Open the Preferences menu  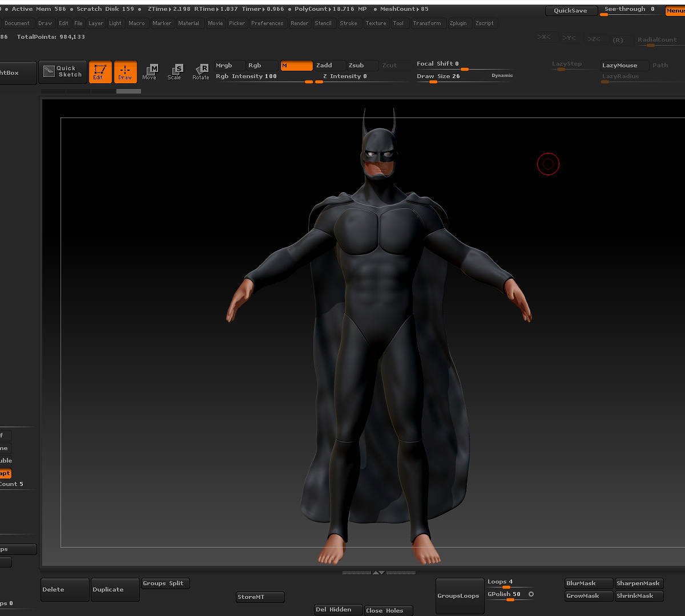point(267,23)
